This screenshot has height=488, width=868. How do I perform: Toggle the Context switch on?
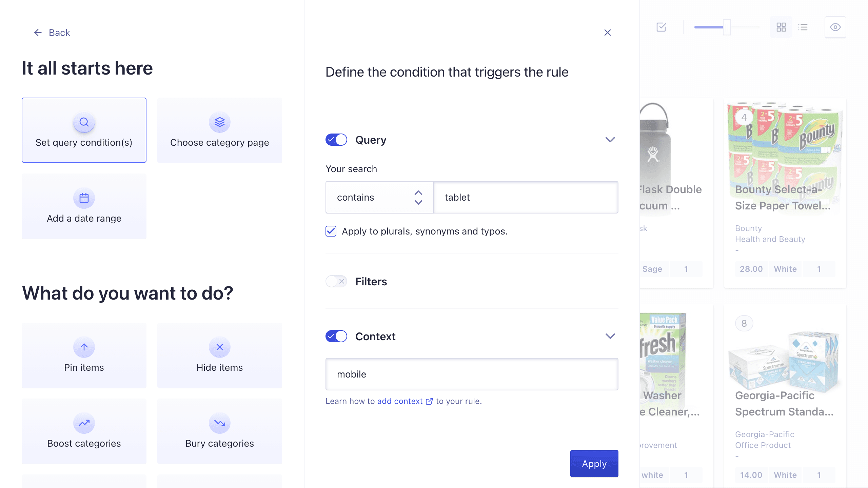coord(336,337)
